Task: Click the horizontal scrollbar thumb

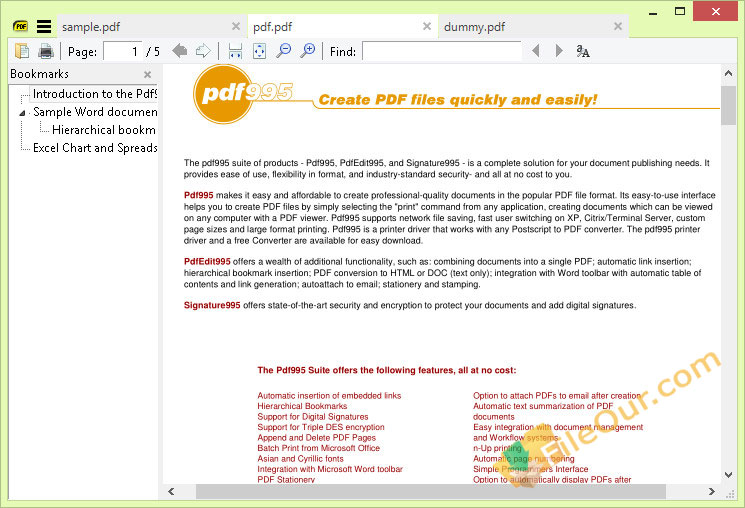Action: click(430, 491)
